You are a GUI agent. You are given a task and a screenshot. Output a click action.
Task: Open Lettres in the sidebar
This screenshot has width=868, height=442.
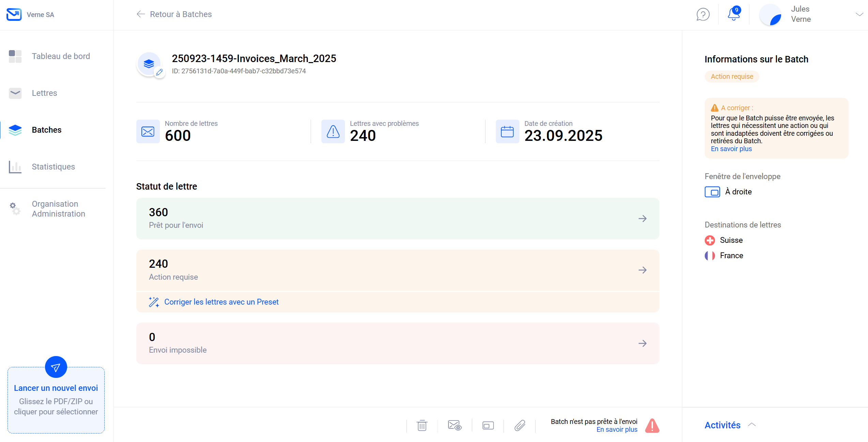click(44, 93)
